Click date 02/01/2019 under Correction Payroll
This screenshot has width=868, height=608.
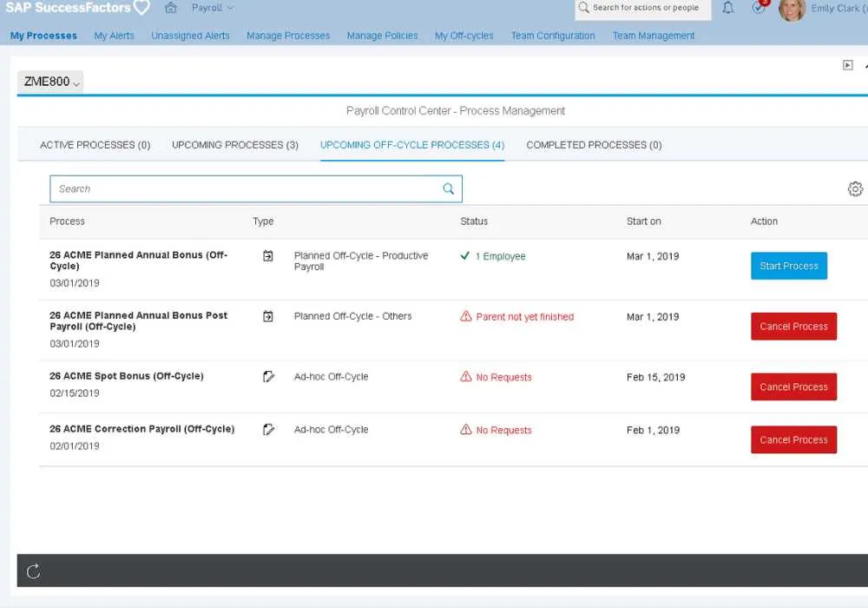(x=75, y=446)
